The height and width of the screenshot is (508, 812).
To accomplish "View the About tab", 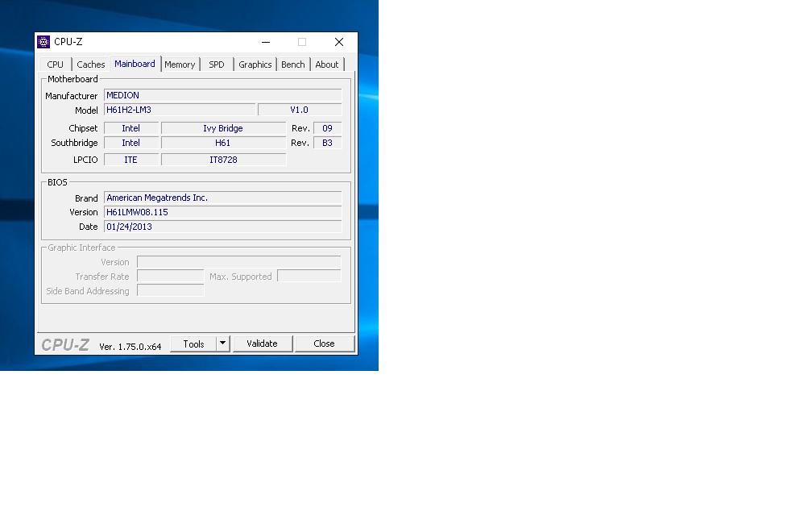I will click(x=327, y=65).
